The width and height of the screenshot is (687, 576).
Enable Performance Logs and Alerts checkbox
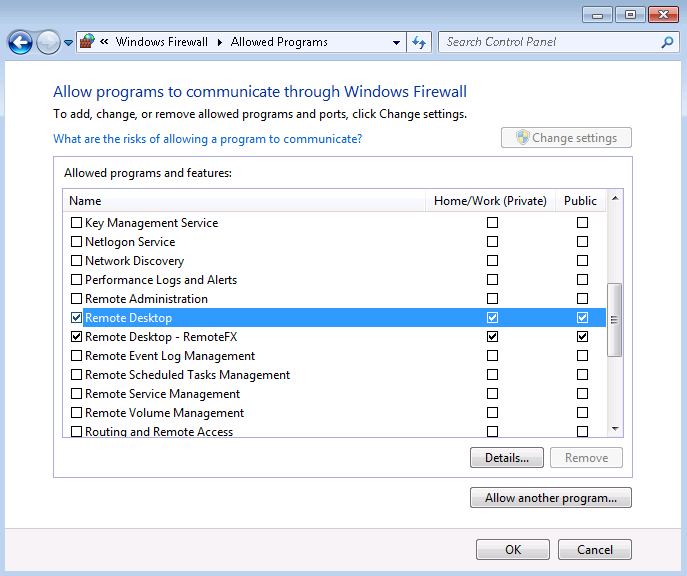point(76,279)
